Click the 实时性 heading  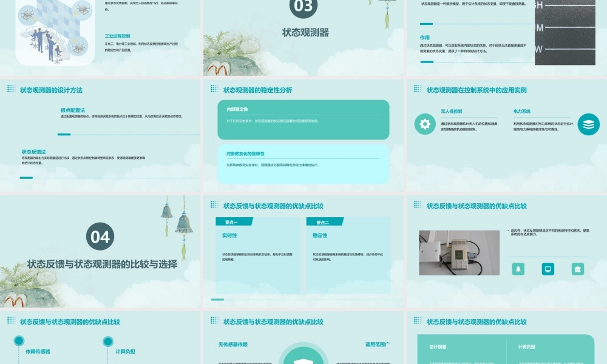coord(229,235)
